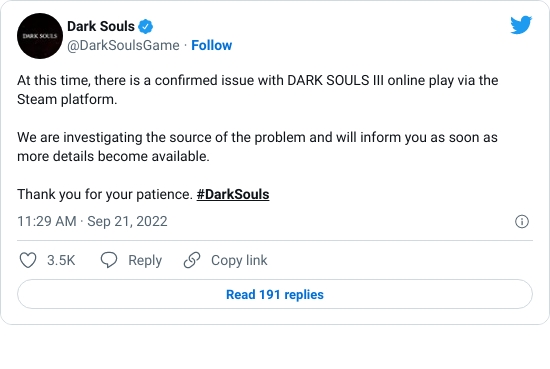Viewport: 550px width, 369px height.
Task: Click the blue verified badge
Action: click(x=146, y=27)
